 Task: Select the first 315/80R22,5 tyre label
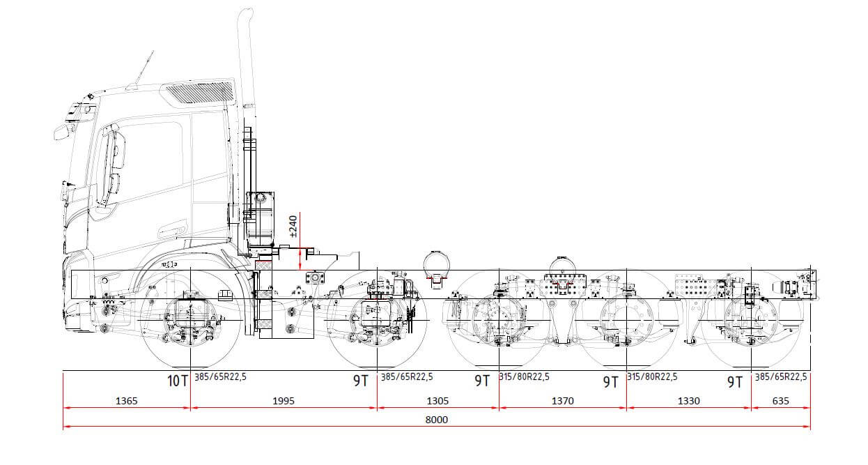[x=525, y=377]
